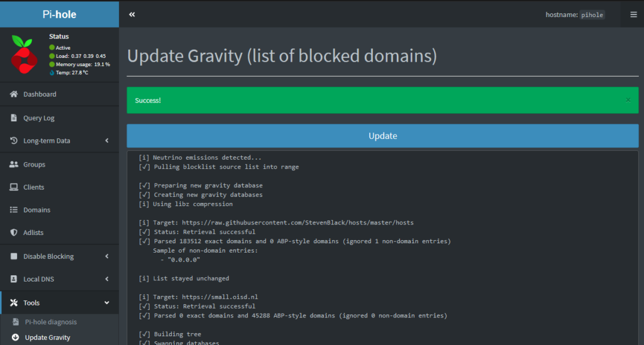This screenshot has height=345, width=644.
Task: Click the 'Success!' alert text
Action: (148, 101)
